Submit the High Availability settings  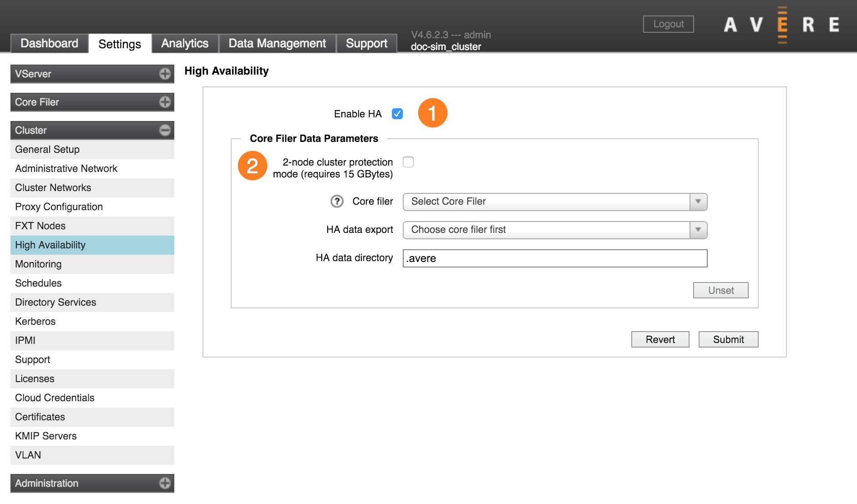(x=728, y=339)
